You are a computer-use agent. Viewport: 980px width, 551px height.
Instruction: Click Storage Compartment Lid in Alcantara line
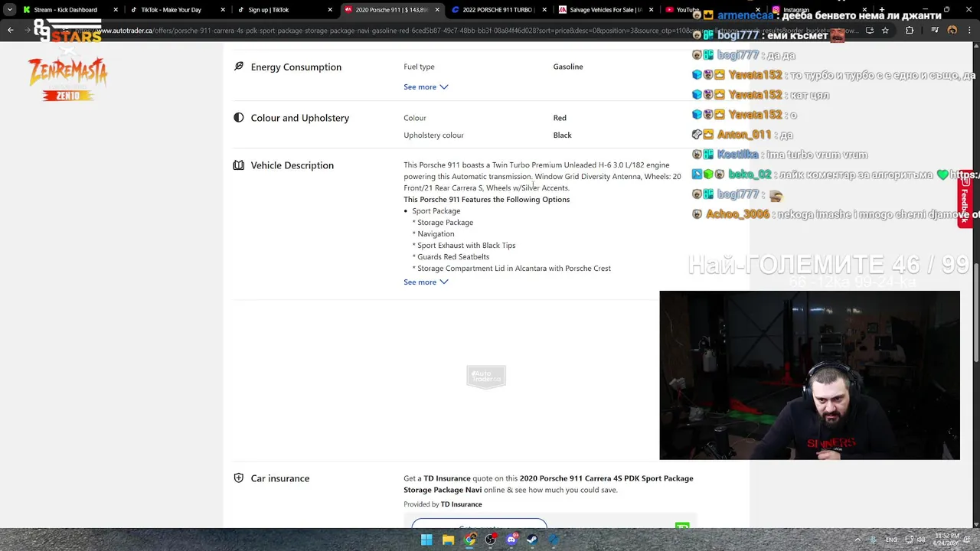click(x=511, y=269)
